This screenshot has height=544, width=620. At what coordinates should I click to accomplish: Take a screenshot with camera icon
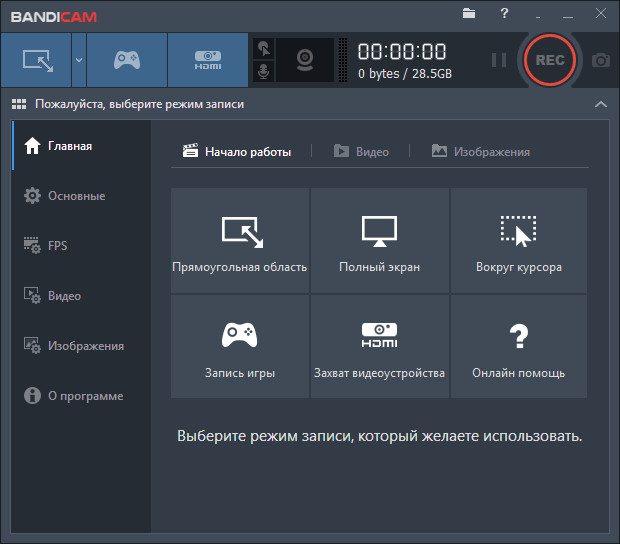point(600,60)
